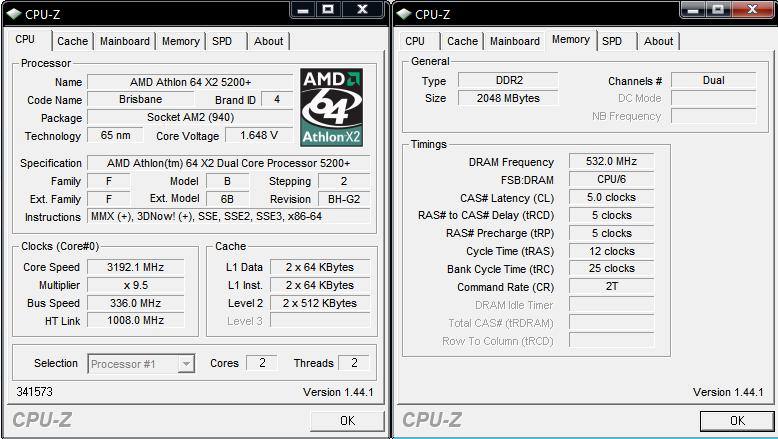Click the Core Voltage value 1.648 V
Image resolution: width=778 pixels, height=439 pixels.
tap(259, 135)
